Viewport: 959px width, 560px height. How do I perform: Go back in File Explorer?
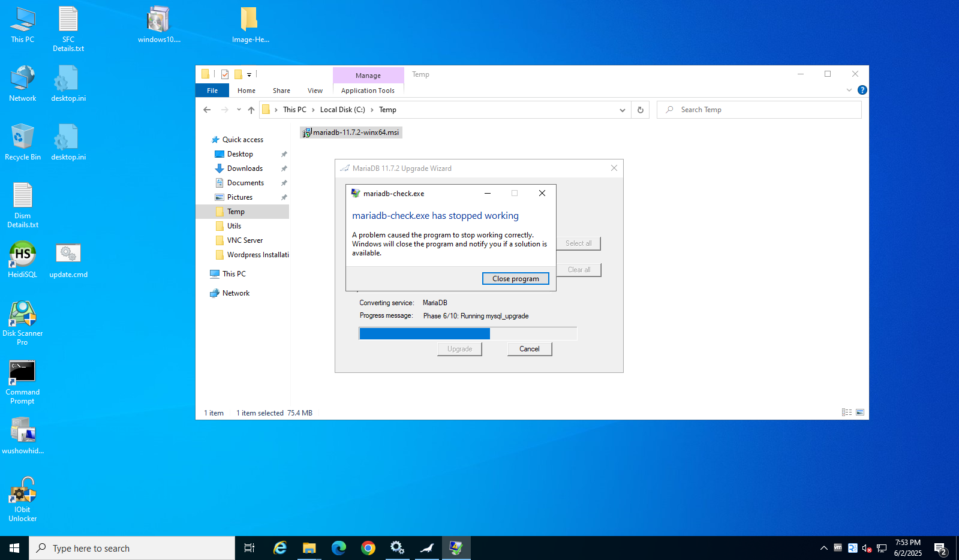point(207,110)
